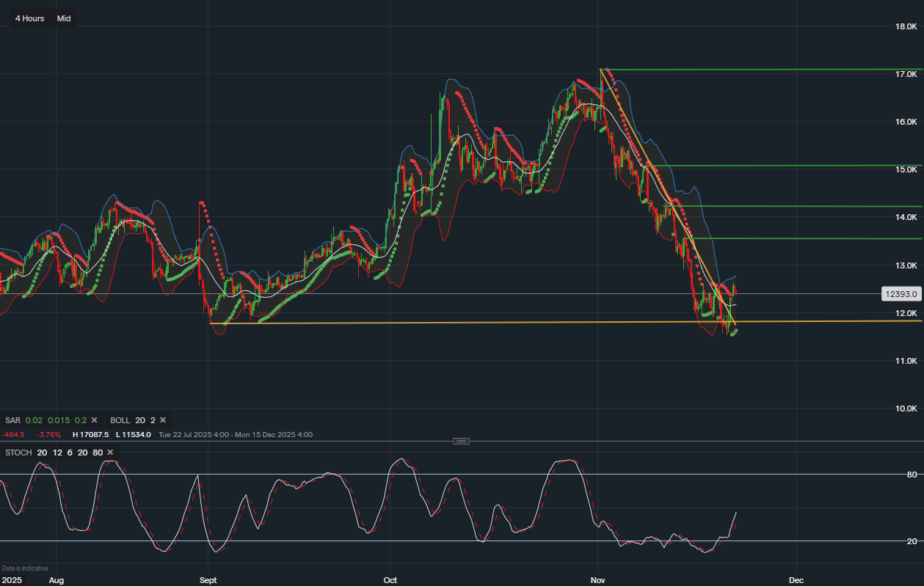The width and height of the screenshot is (924, 586).
Task: Remove the SAR indicator with its X
Action: (x=95, y=420)
